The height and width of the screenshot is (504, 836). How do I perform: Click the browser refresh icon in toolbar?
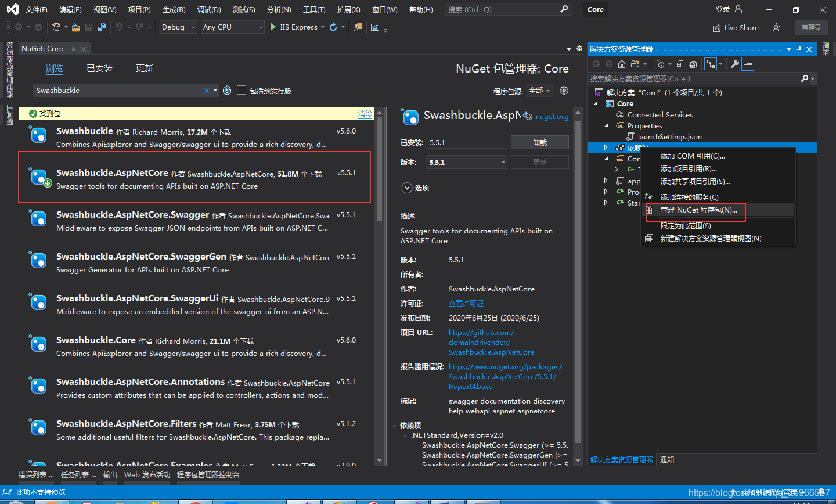tap(333, 27)
